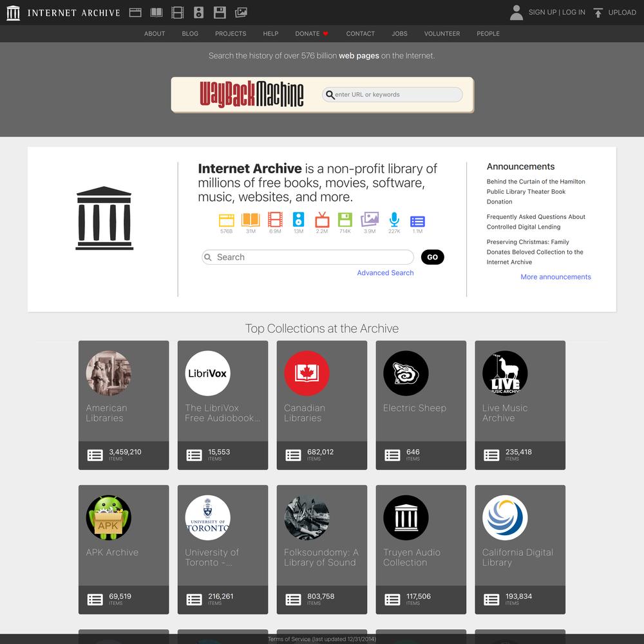Click the black GO button

pos(433,257)
